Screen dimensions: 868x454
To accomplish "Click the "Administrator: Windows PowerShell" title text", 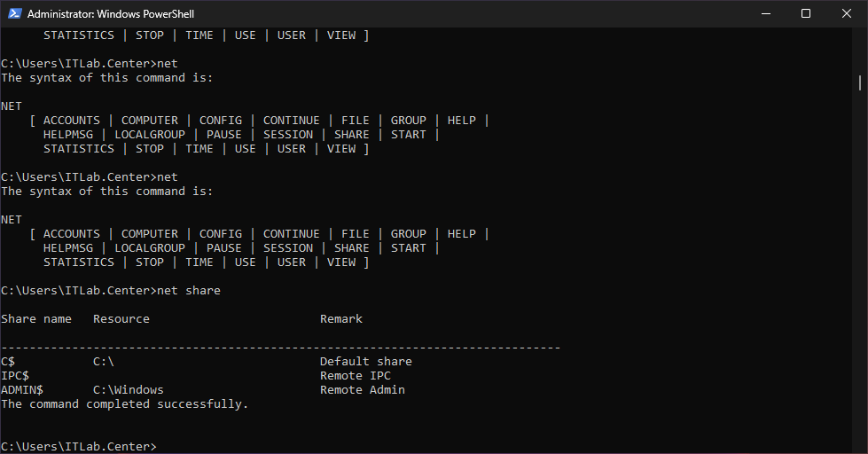I will pos(111,14).
